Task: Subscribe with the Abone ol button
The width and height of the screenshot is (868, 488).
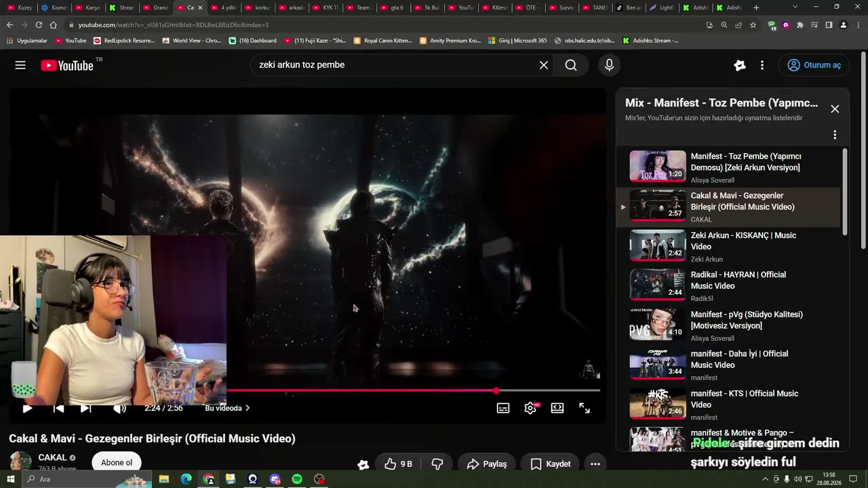Action: pyautogui.click(x=117, y=463)
